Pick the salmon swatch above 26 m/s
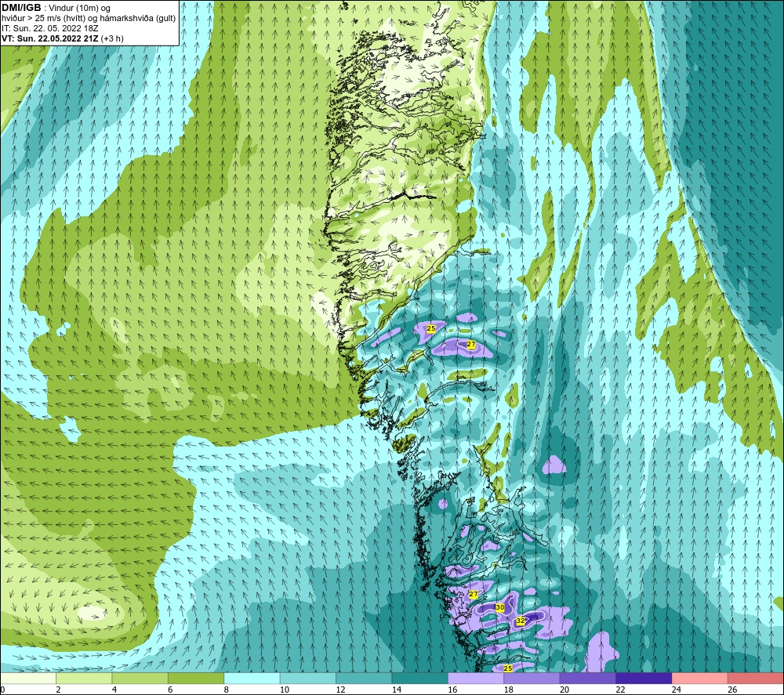Viewport: 784px width, 695px height. [x=756, y=679]
